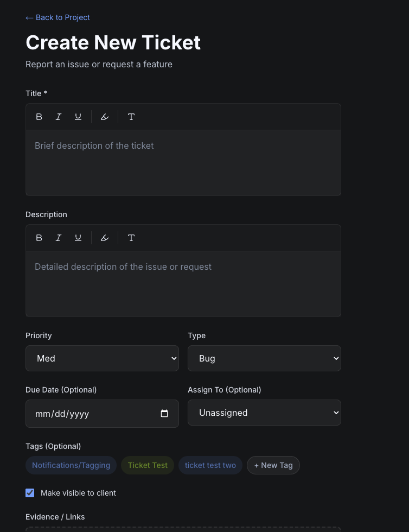Go back via Back to Project link
The height and width of the screenshot is (532, 409).
pyautogui.click(x=57, y=17)
